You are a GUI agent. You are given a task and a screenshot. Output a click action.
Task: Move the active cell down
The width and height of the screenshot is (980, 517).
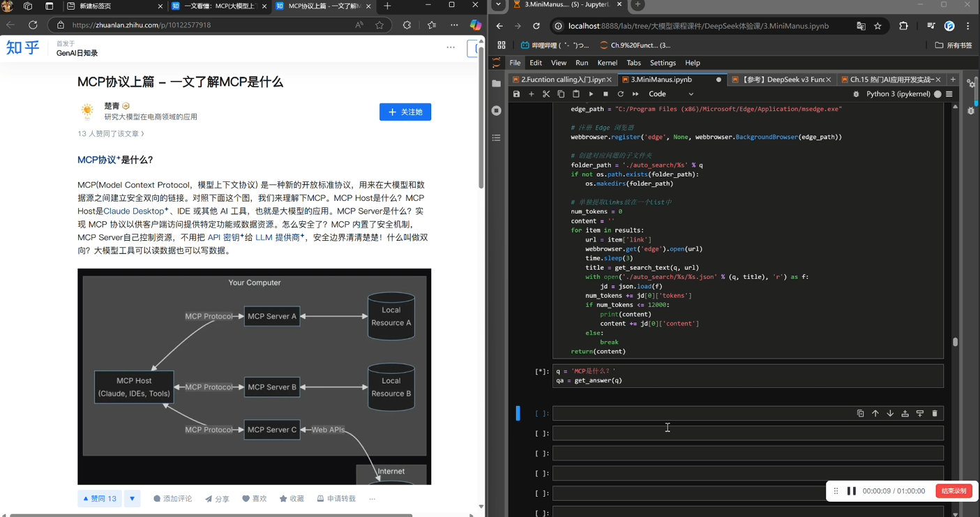890,414
